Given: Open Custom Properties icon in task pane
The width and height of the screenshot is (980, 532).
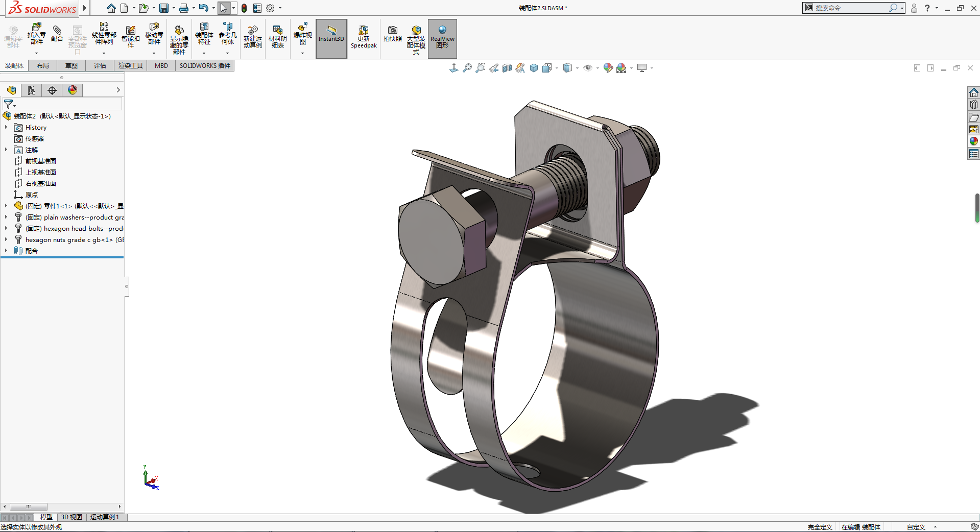Looking at the screenshot, I should (974, 154).
